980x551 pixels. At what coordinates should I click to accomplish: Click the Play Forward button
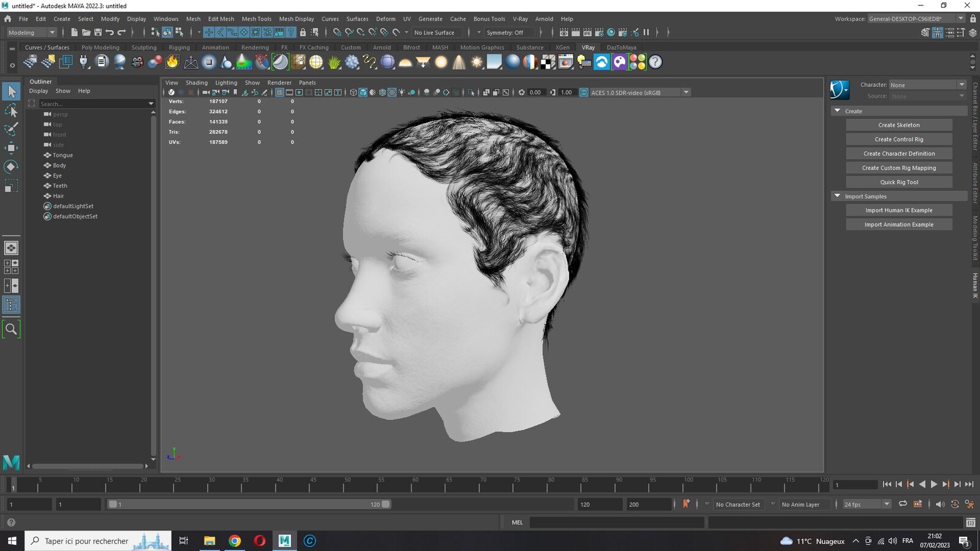coord(934,484)
